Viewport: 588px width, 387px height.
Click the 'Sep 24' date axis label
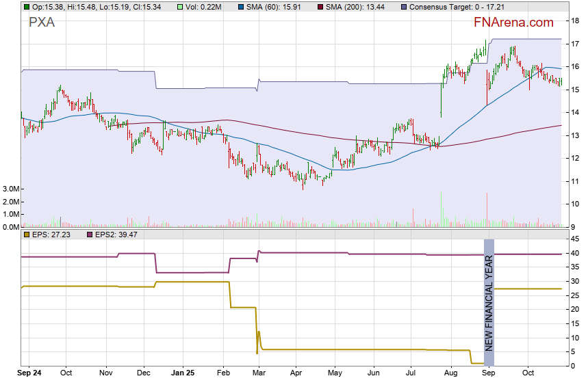[x=29, y=374]
